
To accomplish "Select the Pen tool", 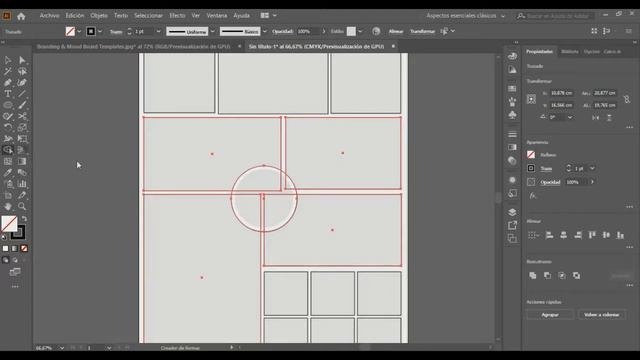I will [x=8, y=82].
